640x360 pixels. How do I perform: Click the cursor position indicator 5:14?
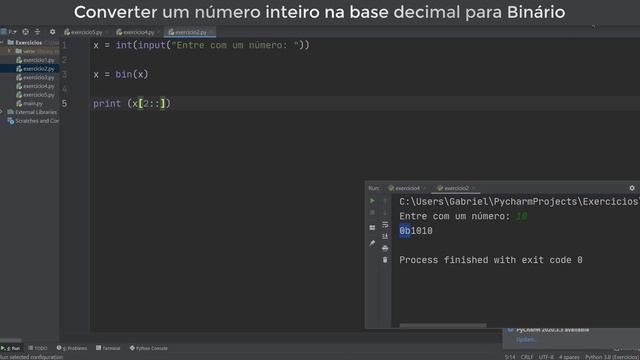click(x=510, y=357)
